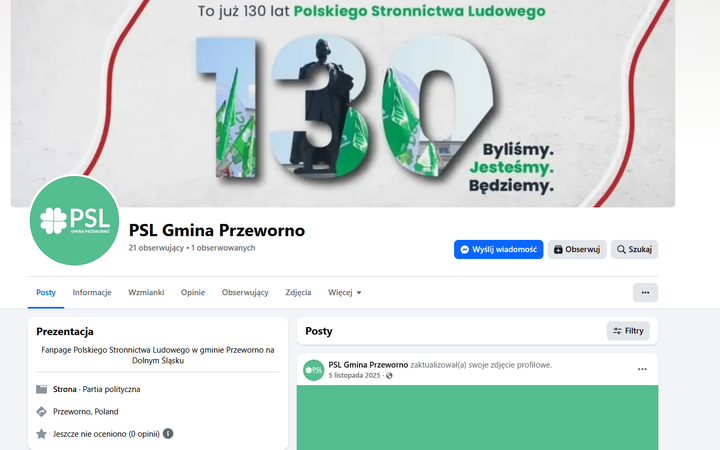Open the Zdjęcia tab
The width and height of the screenshot is (720, 450).
[x=298, y=292]
